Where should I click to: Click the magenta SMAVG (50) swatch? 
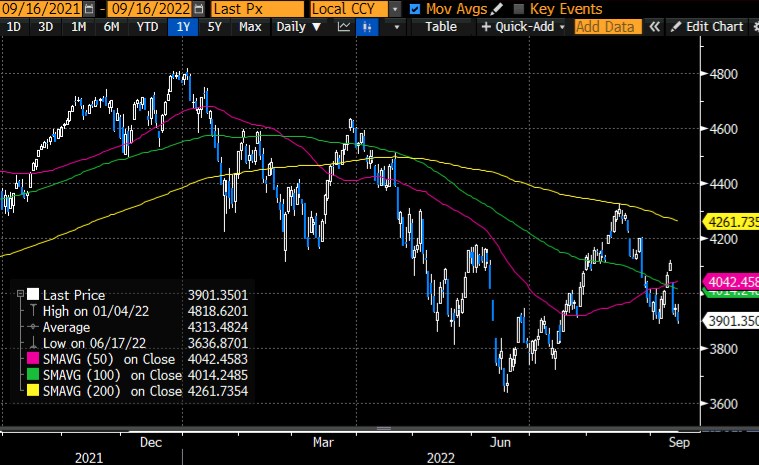point(33,359)
